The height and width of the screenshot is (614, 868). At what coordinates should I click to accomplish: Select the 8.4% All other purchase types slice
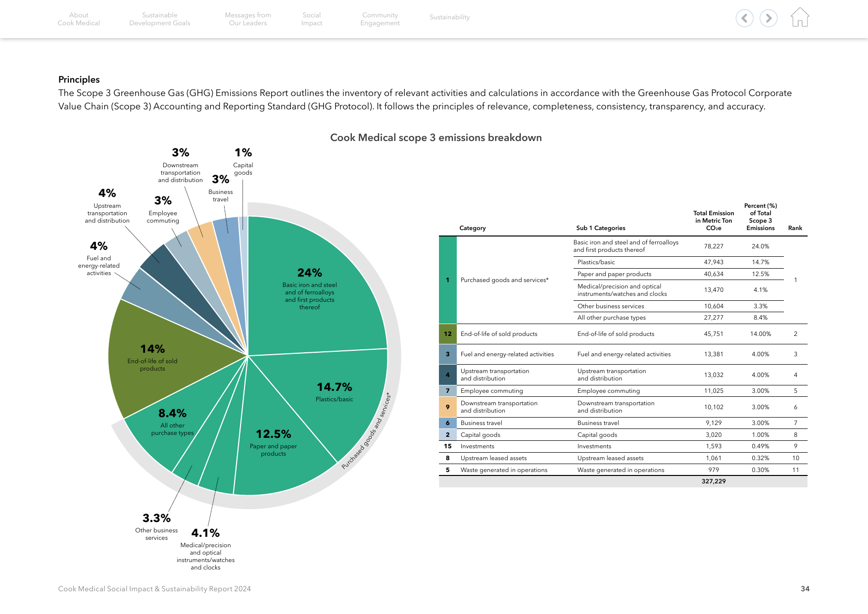[172, 422]
